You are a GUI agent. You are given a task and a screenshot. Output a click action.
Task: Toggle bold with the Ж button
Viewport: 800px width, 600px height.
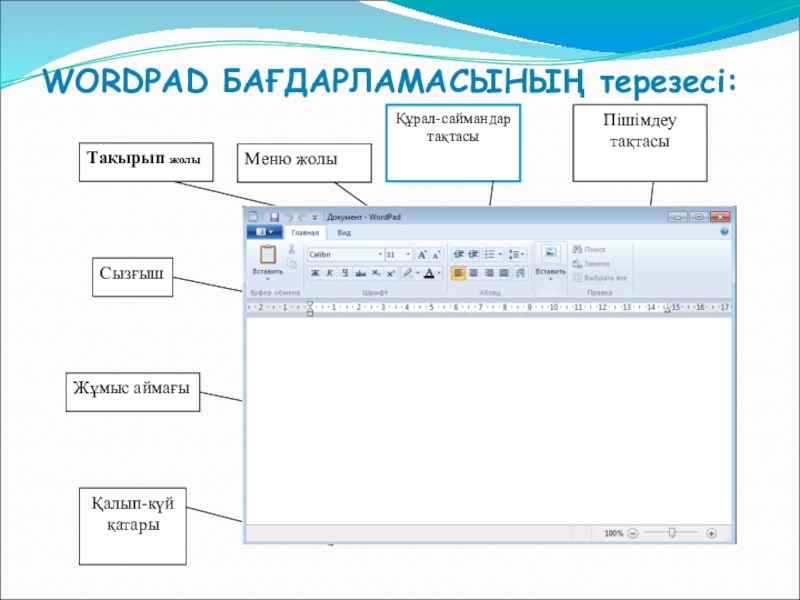click(x=315, y=273)
